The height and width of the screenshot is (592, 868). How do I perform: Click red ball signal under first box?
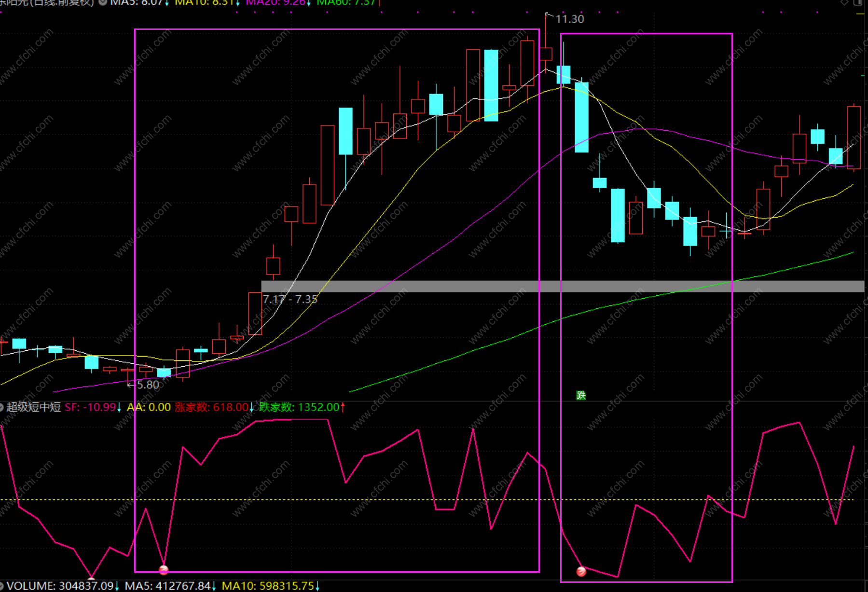click(164, 570)
